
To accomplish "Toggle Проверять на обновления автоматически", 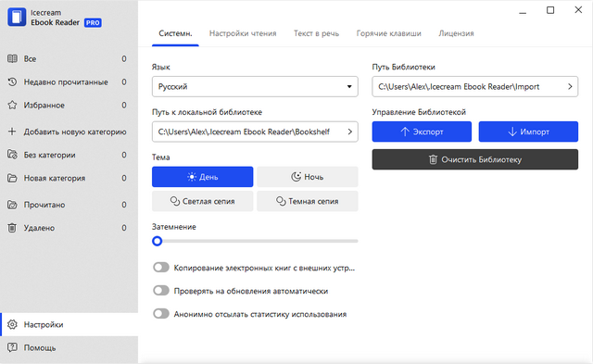I will [x=161, y=291].
